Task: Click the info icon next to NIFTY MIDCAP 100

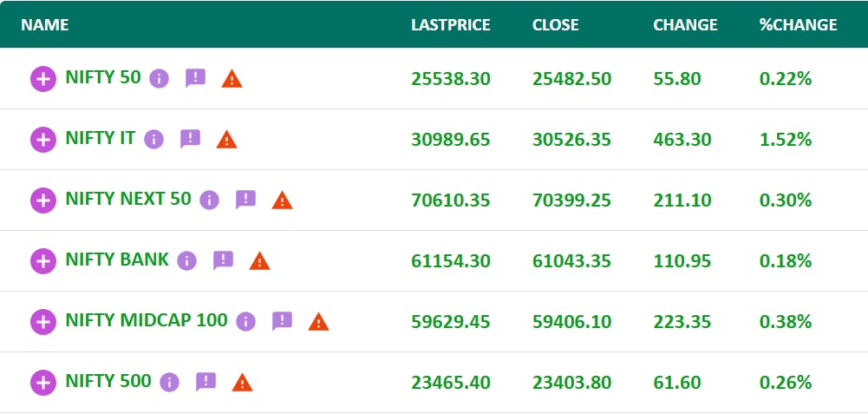Action: (245, 321)
